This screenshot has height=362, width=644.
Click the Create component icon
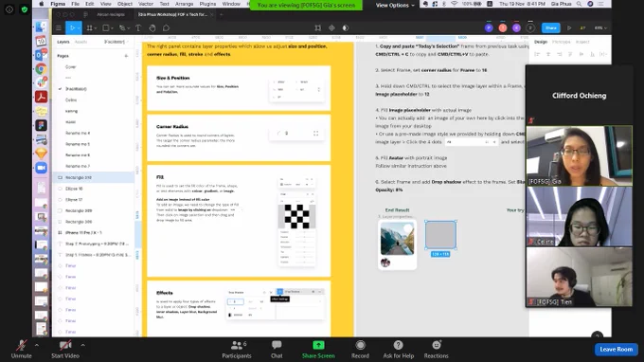pyautogui.click(x=331, y=27)
